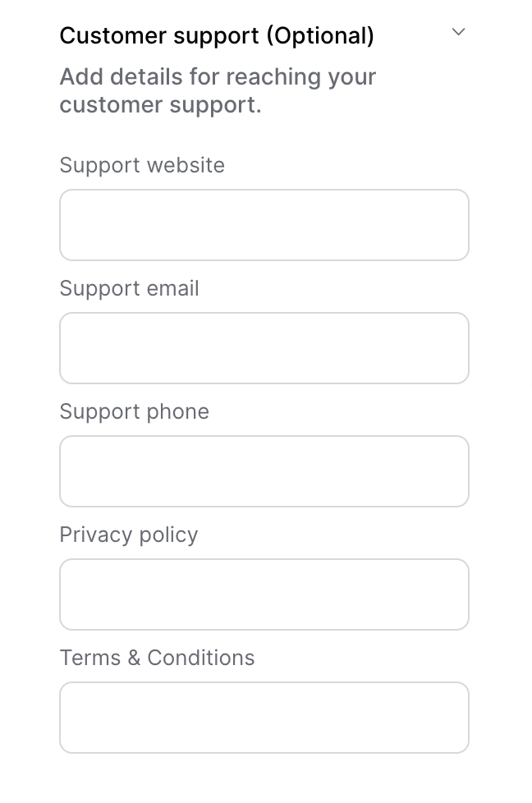This screenshot has height=803, width=532.
Task: Select the Privacy policy label
Action: tap(128, 535)
